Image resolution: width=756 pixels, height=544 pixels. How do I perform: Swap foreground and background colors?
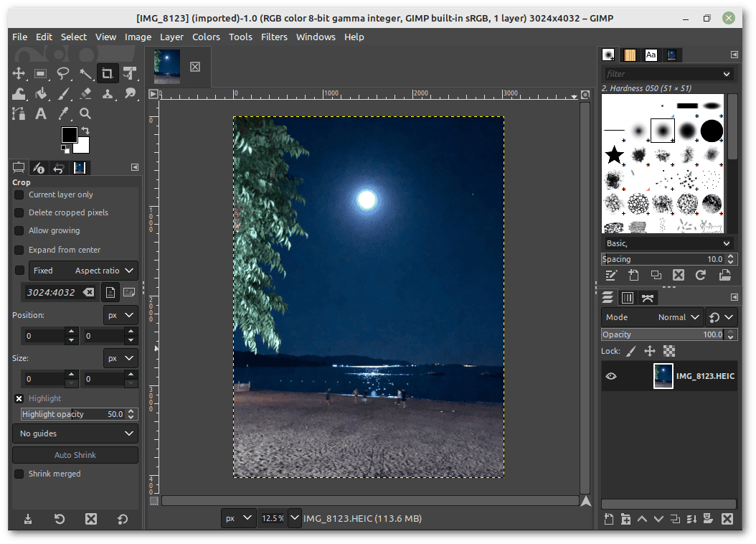[x=86, y=130]
